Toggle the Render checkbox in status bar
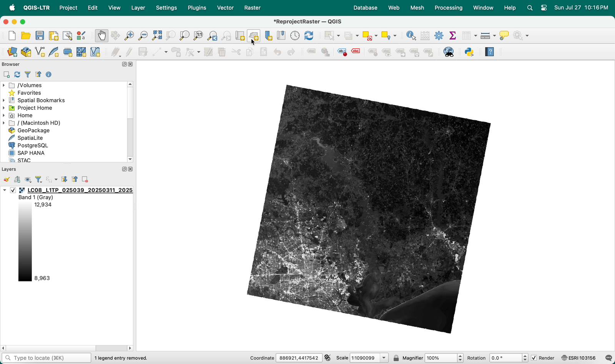This screenshot has height=364, width=615. coord(534,358)
